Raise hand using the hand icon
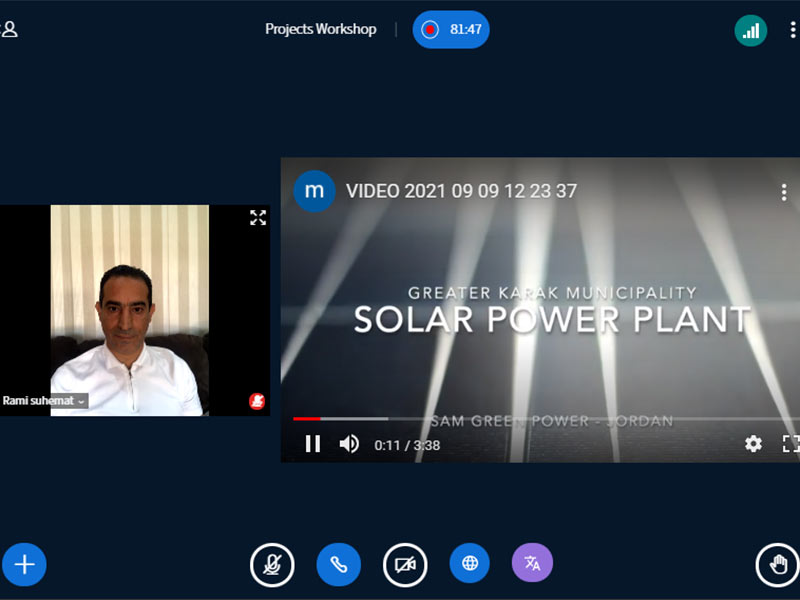The width and height of the screenshot is (800, 600). click(x=778, y=565)
